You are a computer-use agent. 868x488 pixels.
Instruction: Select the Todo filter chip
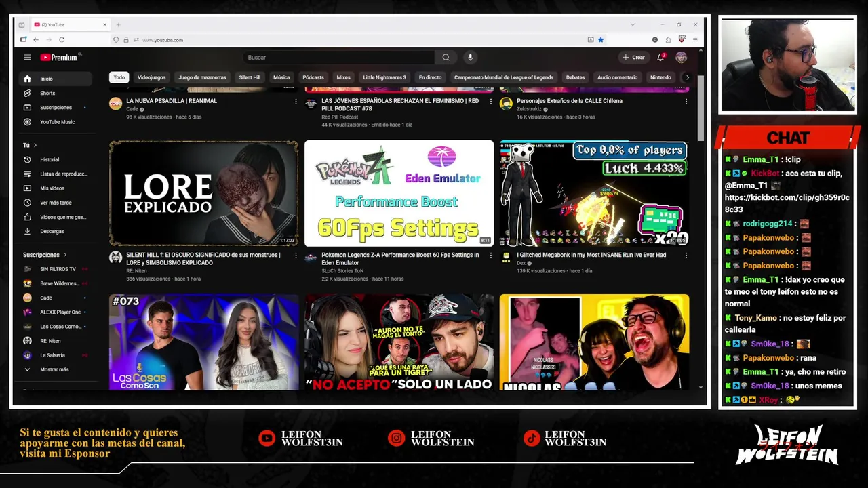119,77
